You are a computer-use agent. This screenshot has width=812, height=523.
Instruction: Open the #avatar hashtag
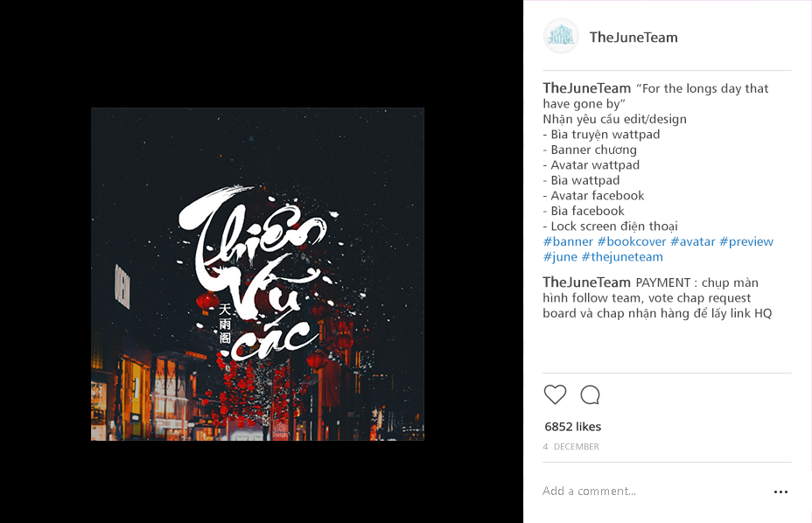[x=692, y=241]
